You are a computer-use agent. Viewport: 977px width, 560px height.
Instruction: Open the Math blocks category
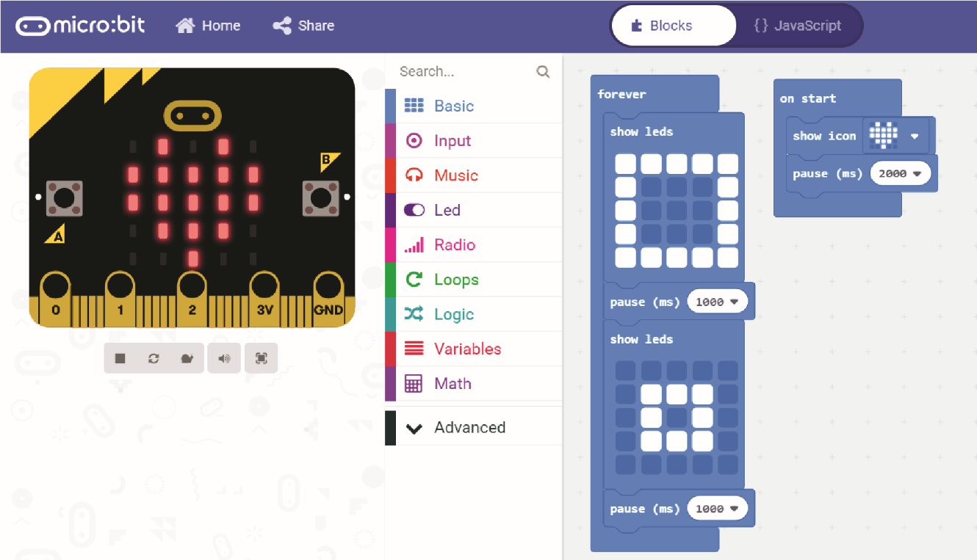click(473, 383)
